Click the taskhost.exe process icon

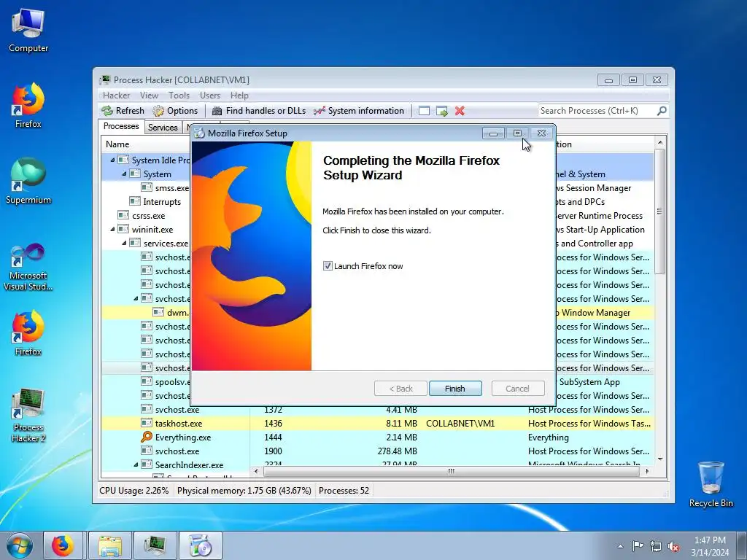coord(147,424)
